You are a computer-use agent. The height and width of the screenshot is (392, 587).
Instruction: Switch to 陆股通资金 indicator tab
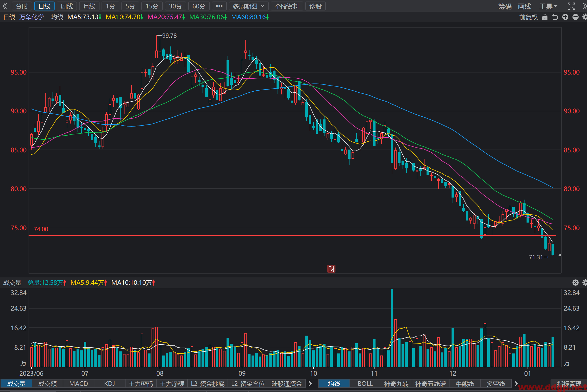tap(287, 384)
